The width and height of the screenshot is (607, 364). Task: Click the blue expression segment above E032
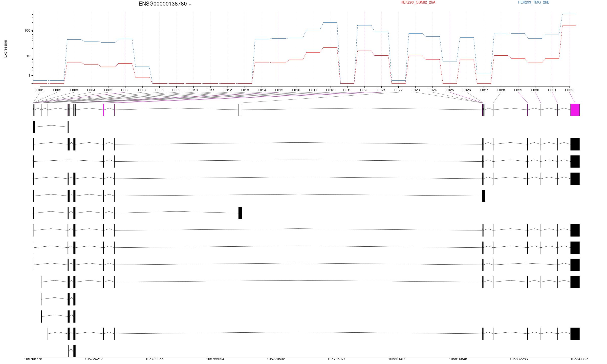(x=569, y=14)
